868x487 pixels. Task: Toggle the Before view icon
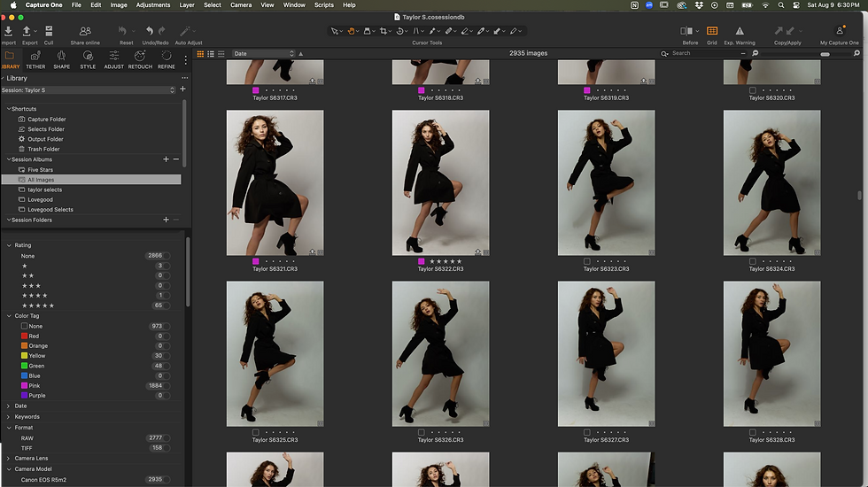click(686, 31)
